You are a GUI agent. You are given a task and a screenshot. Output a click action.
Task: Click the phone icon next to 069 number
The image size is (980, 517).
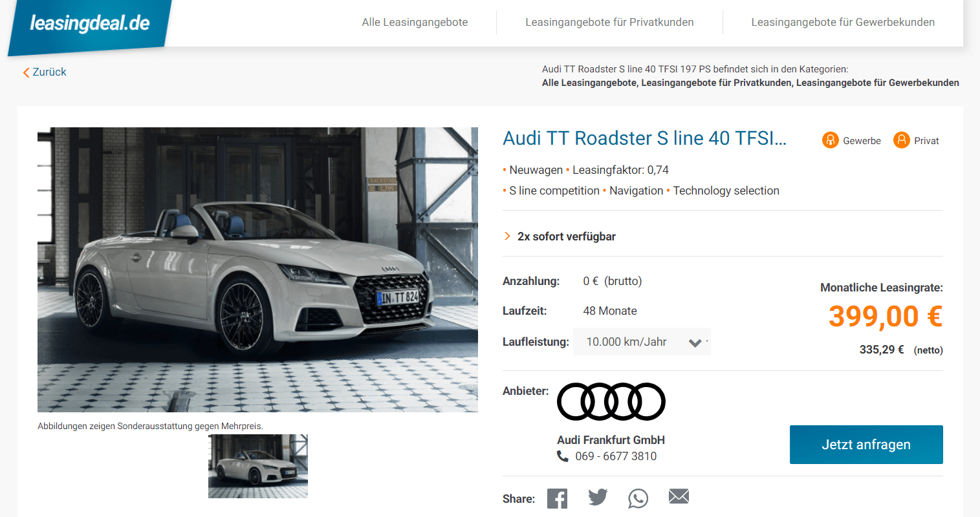tap(562, 456)
